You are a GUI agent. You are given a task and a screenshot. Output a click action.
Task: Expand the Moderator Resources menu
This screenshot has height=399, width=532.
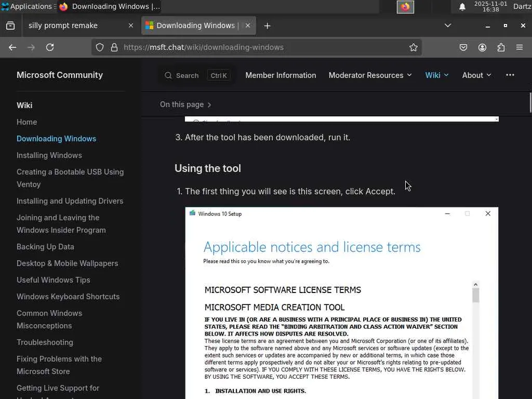tap(370, 75)
